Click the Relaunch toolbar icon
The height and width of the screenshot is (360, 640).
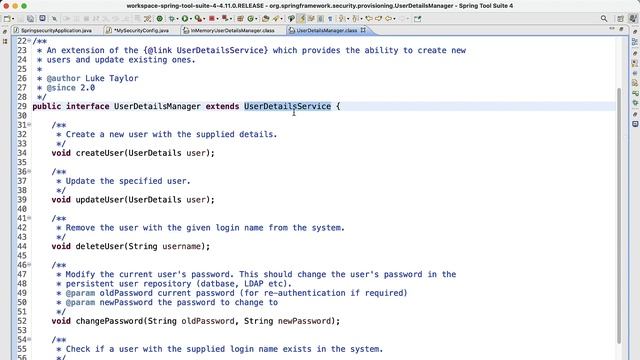tap(224, 18)
